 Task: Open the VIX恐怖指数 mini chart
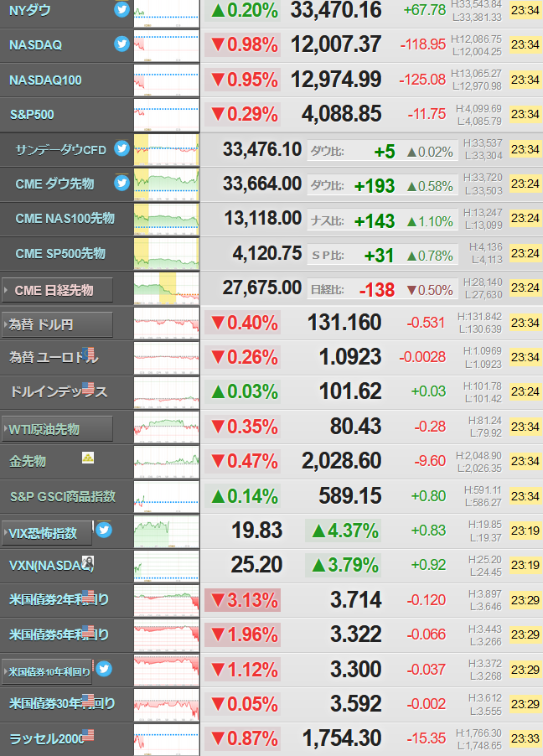tap(167, 531)
